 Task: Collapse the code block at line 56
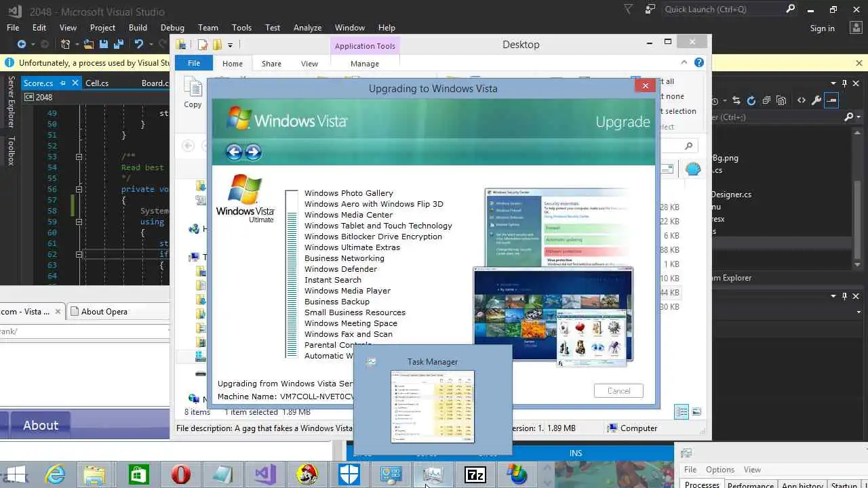pos(79,189)
